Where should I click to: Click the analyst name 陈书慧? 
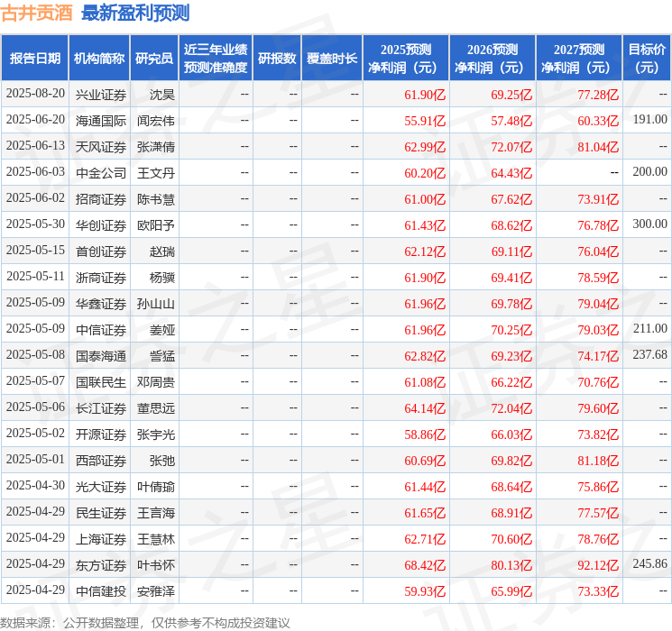coord(155,199)
